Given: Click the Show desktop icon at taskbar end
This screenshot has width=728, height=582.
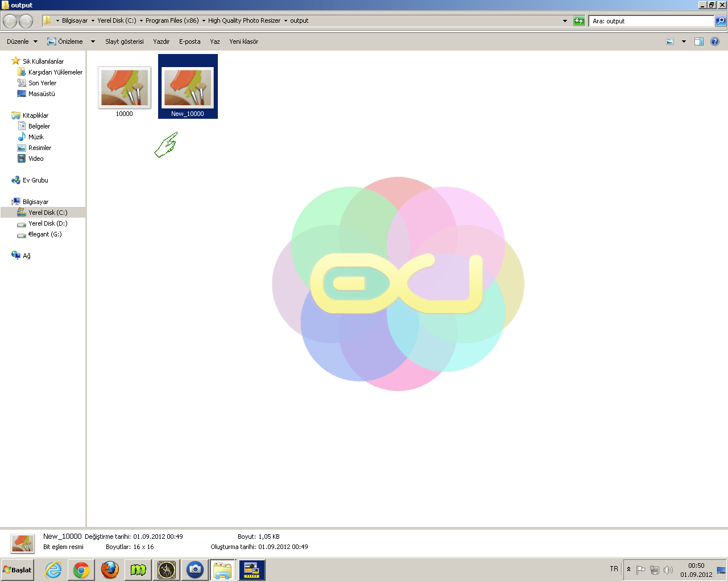Looking at the screenshot, I should (721, 570).
